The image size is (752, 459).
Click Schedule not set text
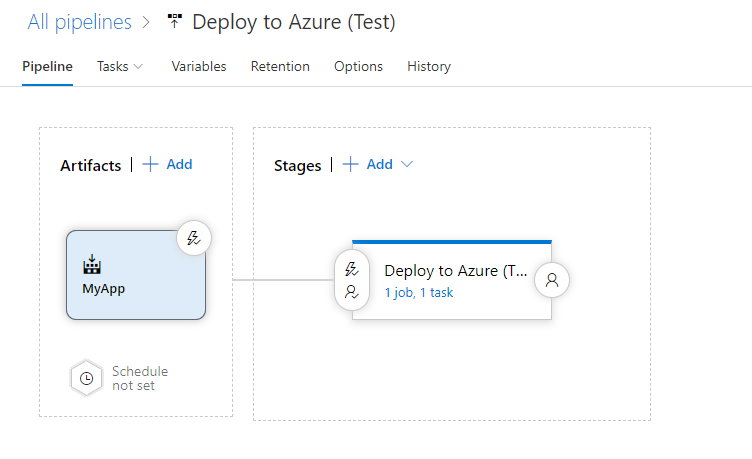139,378
